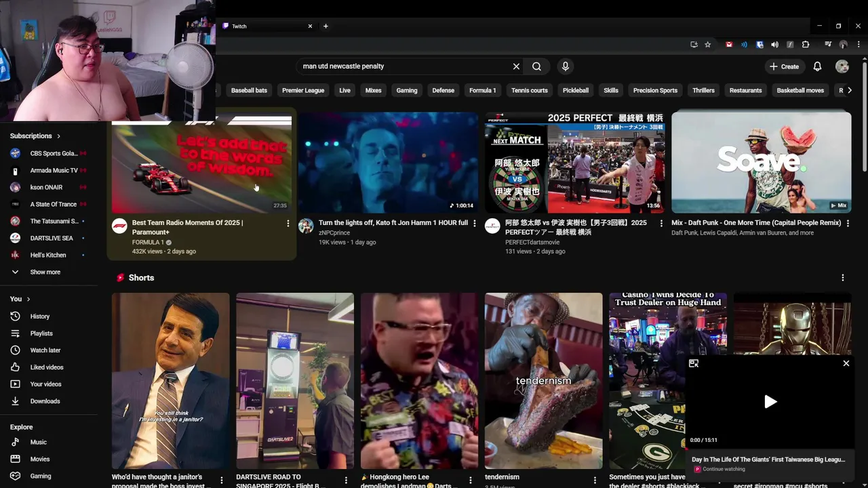This screenshot has width=868, height=488.
Task: Open the Armada Music TV subscription
Action: point(49,170)
